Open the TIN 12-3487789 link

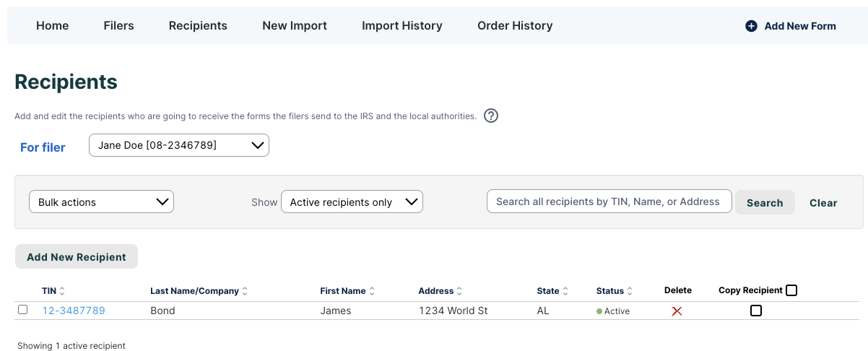[x=74, y=311]
